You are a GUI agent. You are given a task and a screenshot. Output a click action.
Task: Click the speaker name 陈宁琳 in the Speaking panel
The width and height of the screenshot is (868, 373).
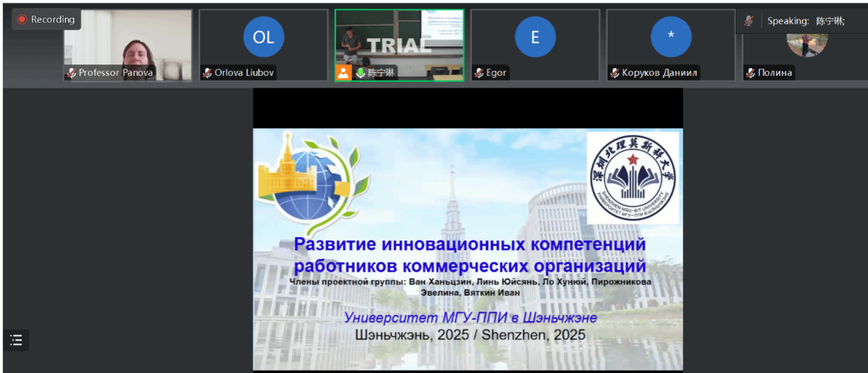[x=829, y=21]
